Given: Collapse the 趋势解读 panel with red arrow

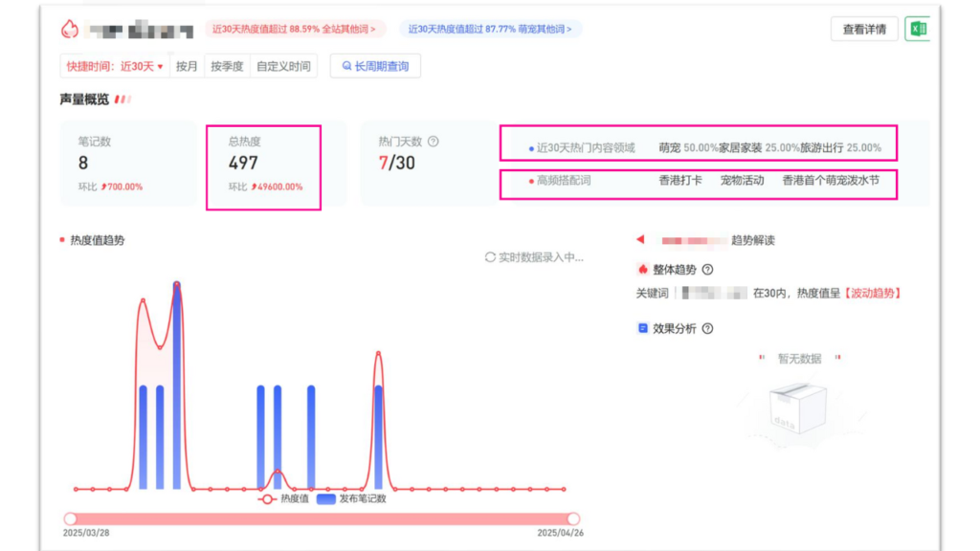Looking at the screenshot, I should click(x=640, y=240).
